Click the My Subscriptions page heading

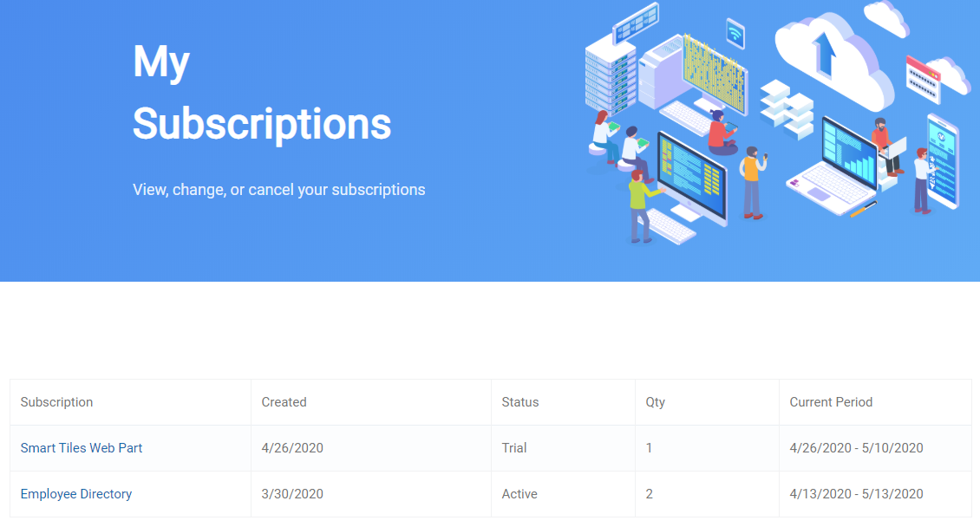pyautogui.click(x=262, y=93)
